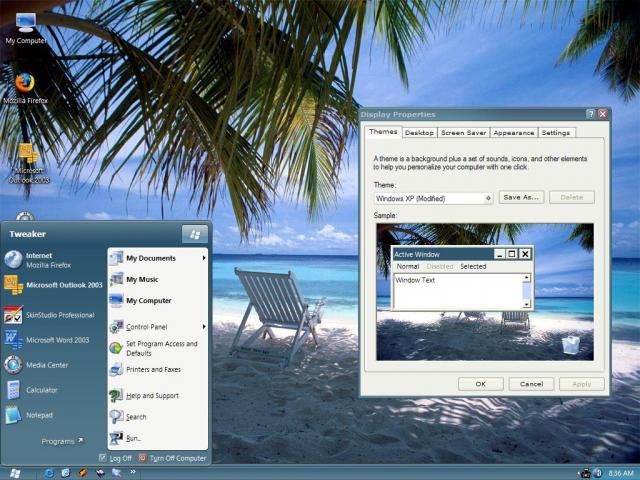Click the sample Active Window scrollbar
640x480 pixels.
tap(527, 291)
